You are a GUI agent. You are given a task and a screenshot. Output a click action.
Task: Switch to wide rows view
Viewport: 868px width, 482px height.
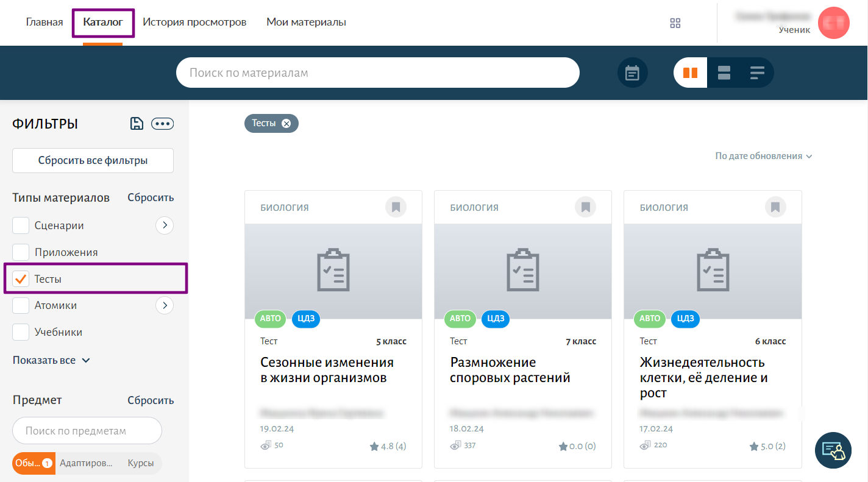724,73
